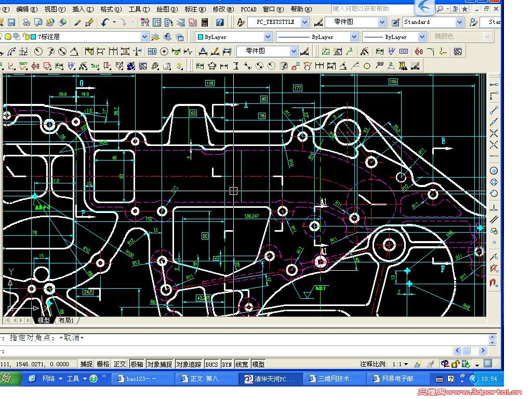Toggle DYN dynamic input

coord(227,364)
